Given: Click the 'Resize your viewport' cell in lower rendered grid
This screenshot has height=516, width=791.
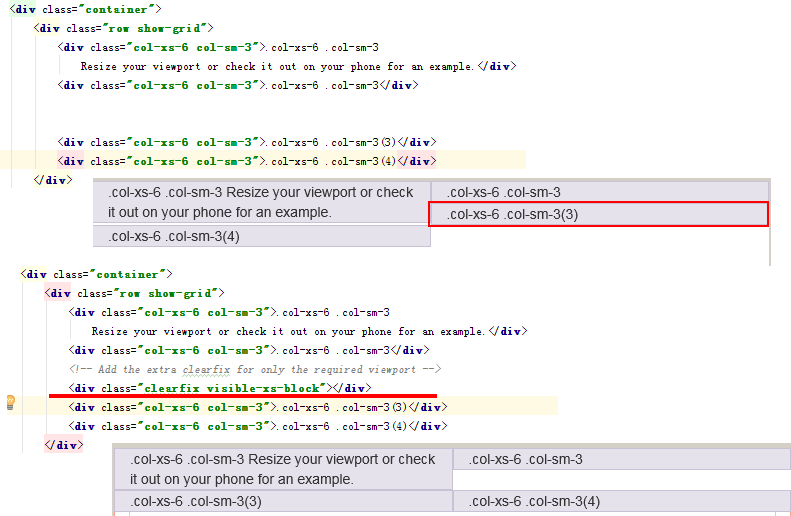Looking at the screenshot, I should point(284,469).
